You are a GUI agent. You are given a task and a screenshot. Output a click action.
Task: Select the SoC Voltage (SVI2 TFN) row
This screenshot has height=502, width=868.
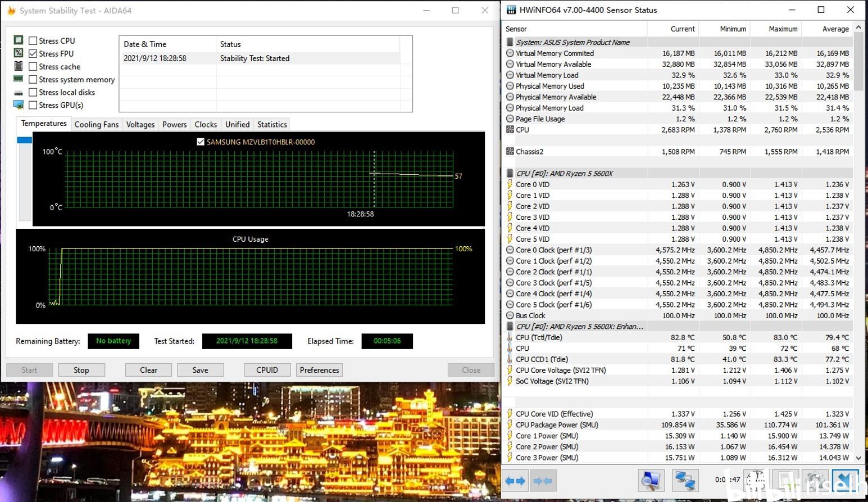click(x=678, y=381)
